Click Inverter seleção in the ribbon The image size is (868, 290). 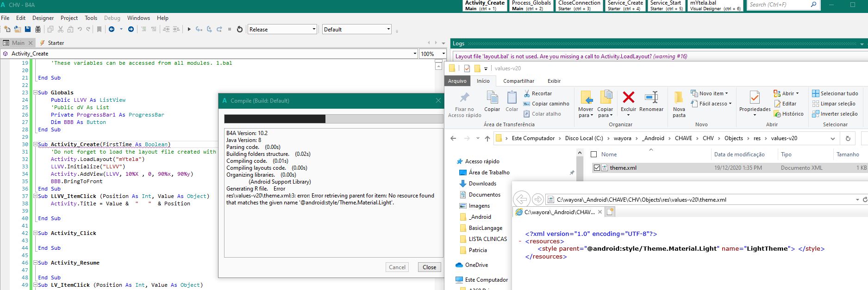coord(835,114)
